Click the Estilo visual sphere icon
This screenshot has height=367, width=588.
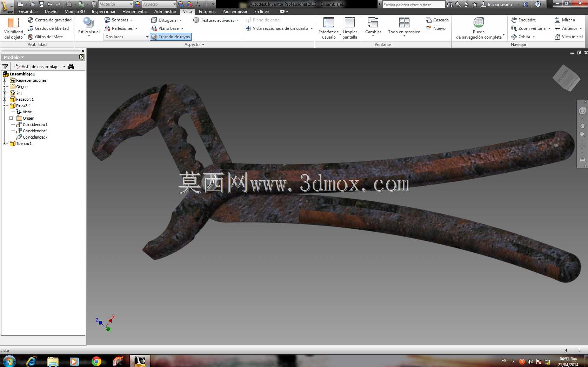pyautogui.click(x=89, y=22)
